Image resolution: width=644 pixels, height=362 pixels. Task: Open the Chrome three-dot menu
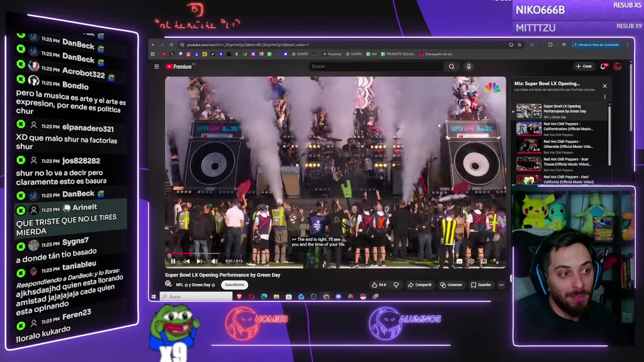[x=627, y=45]
